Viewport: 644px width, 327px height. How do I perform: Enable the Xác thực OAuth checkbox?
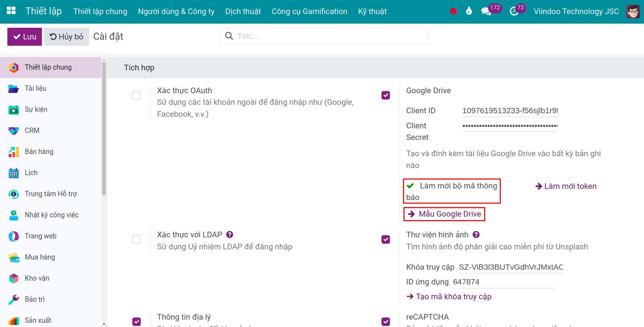pos(137,95)
